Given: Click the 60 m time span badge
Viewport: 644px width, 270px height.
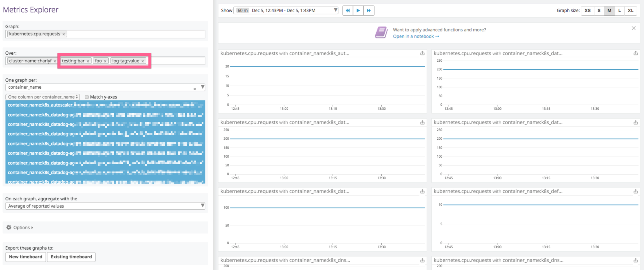Looking at the screenshot, I should click(x=243, y=11).
